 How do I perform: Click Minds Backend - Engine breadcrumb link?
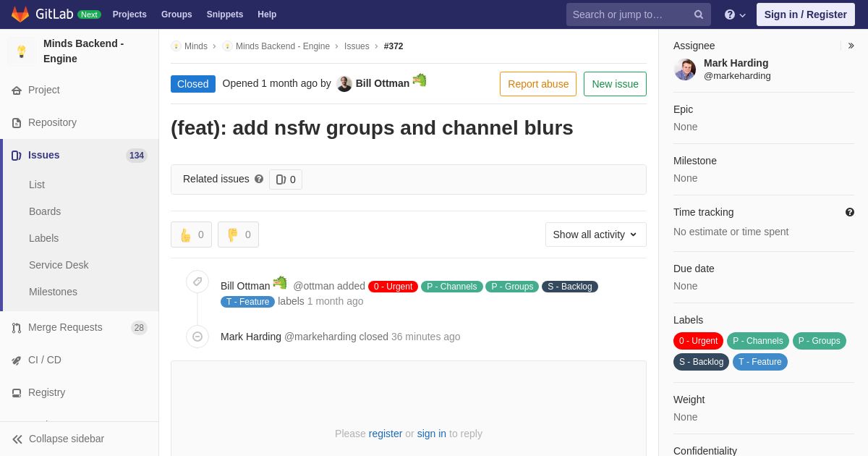(x=283, y=46)
